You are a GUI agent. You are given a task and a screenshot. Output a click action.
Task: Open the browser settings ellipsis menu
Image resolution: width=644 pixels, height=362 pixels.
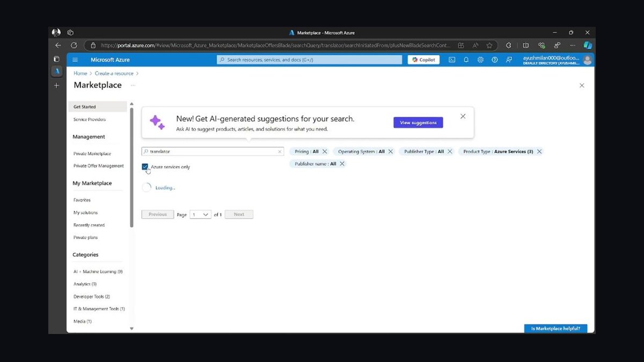[x=573, y=46]
